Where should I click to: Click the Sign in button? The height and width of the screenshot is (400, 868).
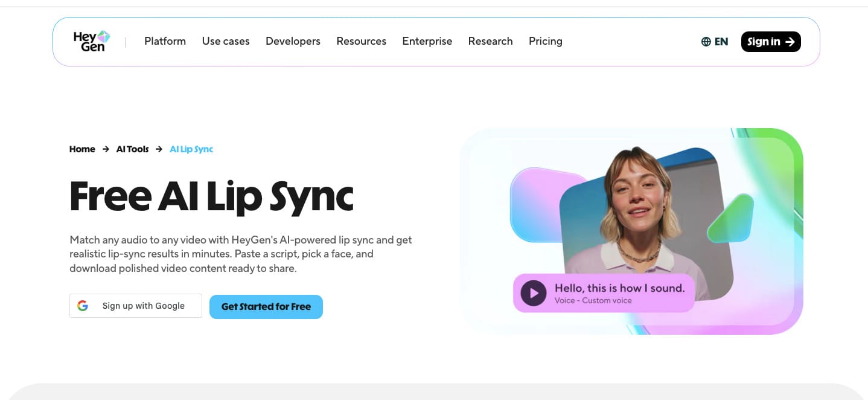click(771, 42)
